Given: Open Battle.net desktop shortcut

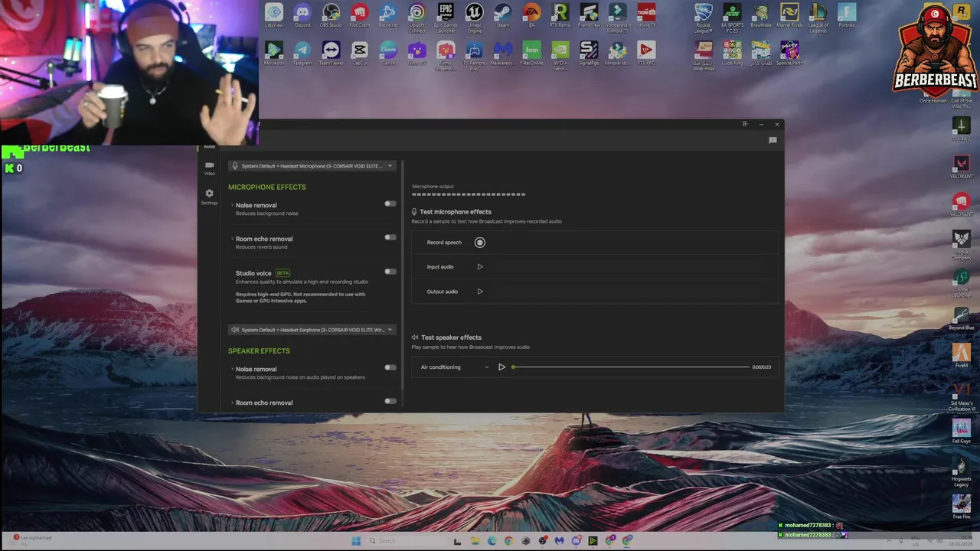Looking at the screenshot, I should click(388, 15).
